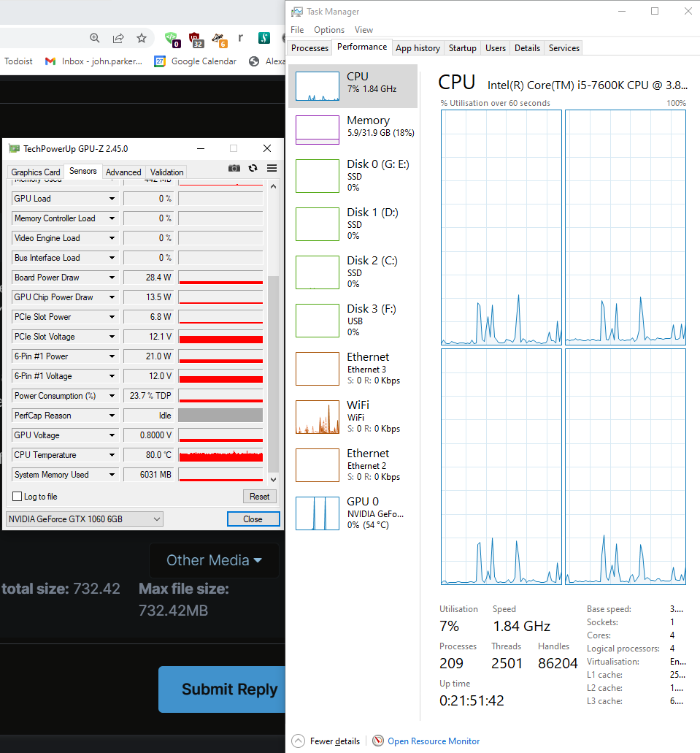
Task: Select Disk 0 (G: E:) item
Action: [353, 176]
